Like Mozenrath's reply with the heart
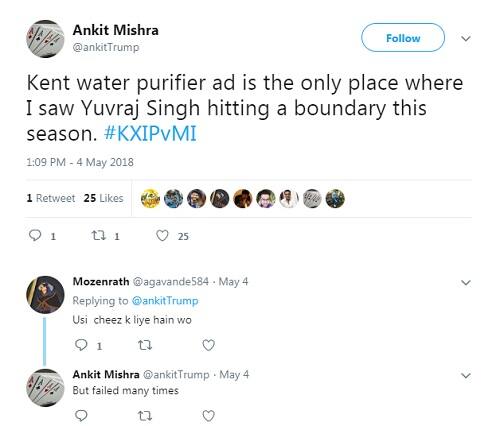This screenshot has height=426, width=500. click(x=209, y=345)
